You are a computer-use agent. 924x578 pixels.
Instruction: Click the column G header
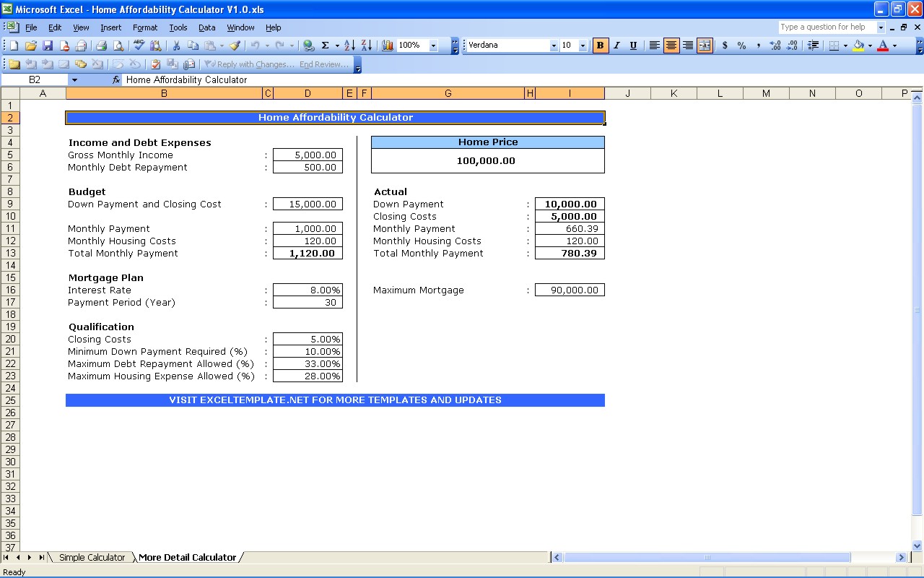[x=448, y=93]
